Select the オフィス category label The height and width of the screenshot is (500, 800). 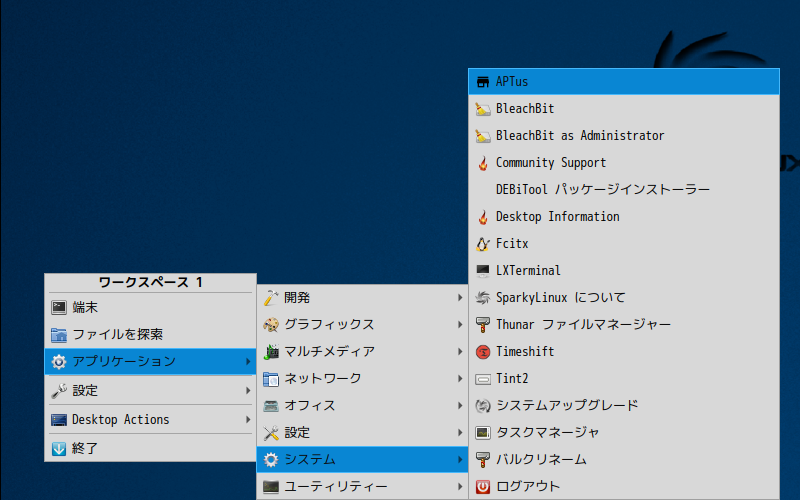(x=310, y=406)
